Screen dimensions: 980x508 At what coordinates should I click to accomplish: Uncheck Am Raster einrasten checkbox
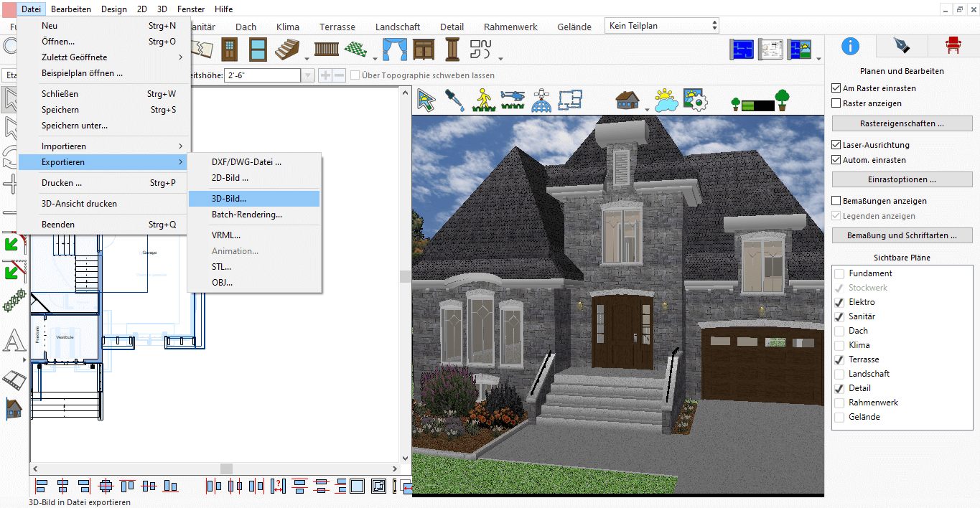tap(836, 88)
